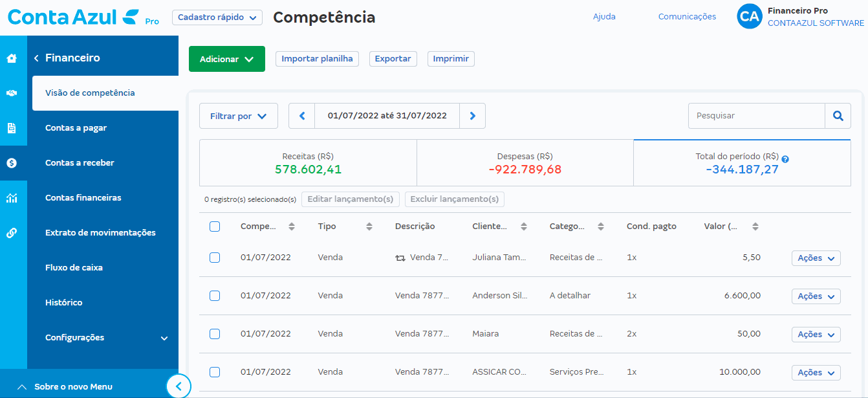
Task: Open the handshake sales icon in the sidebar
Action: tap(12, 93)
